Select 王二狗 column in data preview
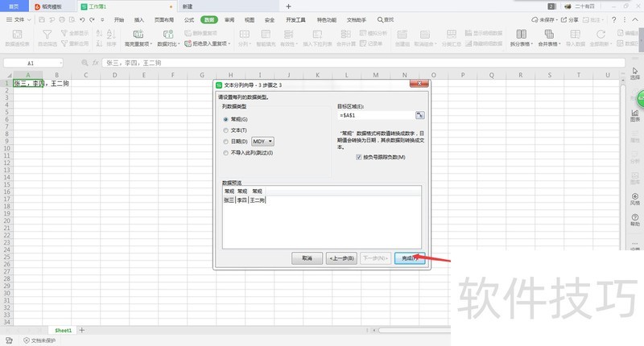This screenshot has height=346, width=644. [x=257, y=200]
